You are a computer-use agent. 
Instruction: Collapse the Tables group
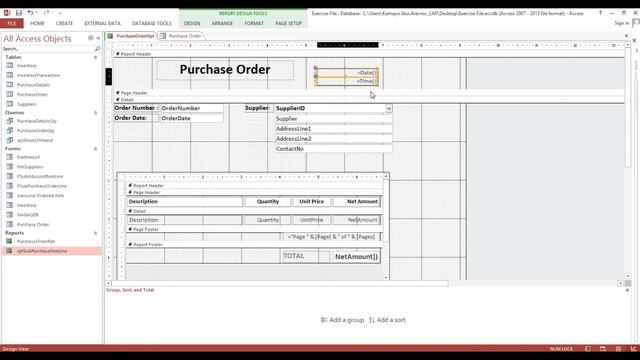[96, 57]
